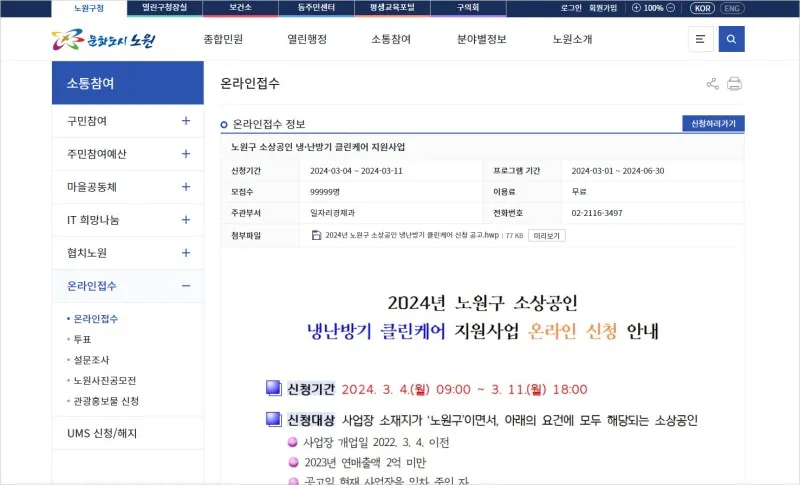
Task: Click the 신청하러가기 button
Action: (x=713, y=123)
